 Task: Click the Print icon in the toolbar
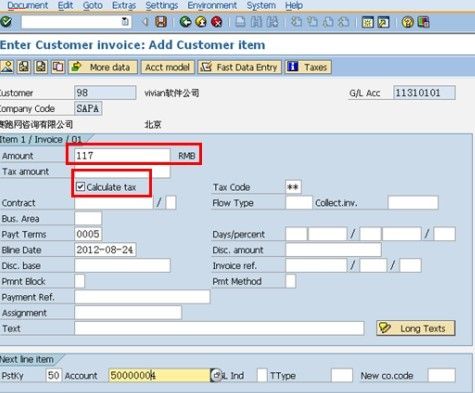240,22
